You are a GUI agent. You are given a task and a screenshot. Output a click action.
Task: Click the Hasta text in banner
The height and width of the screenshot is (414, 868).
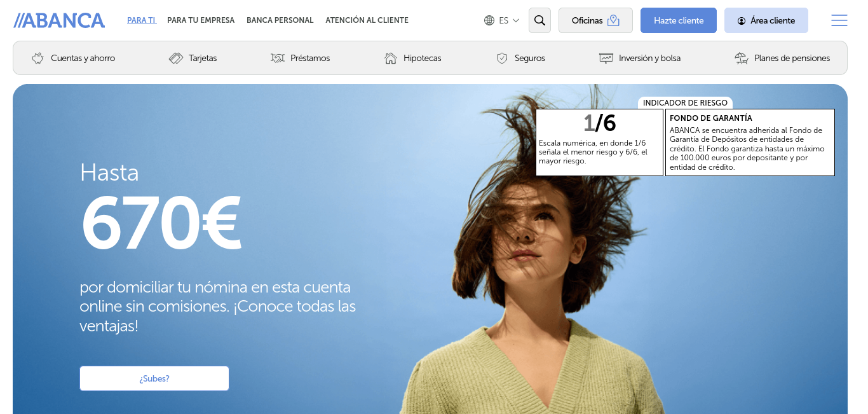pos(109,173)
